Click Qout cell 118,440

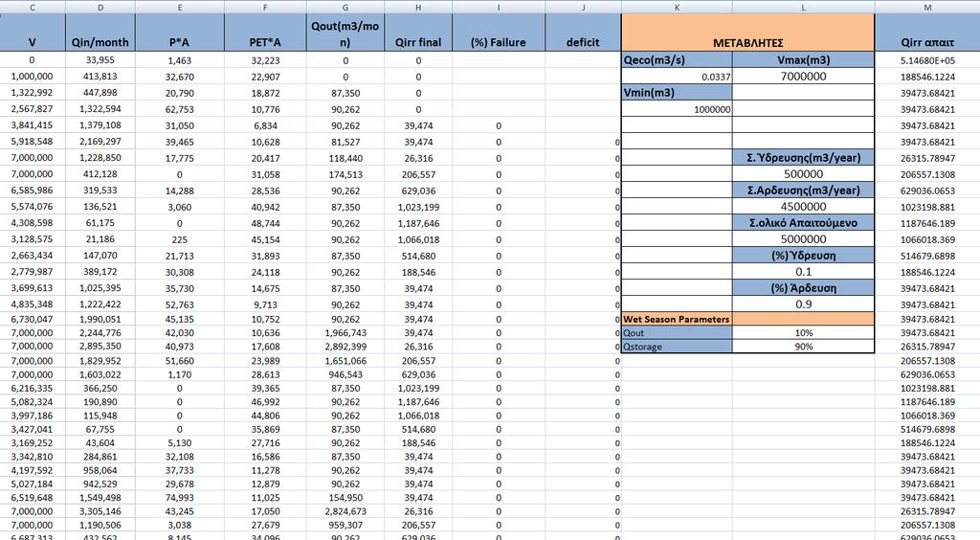click(345, 157)
